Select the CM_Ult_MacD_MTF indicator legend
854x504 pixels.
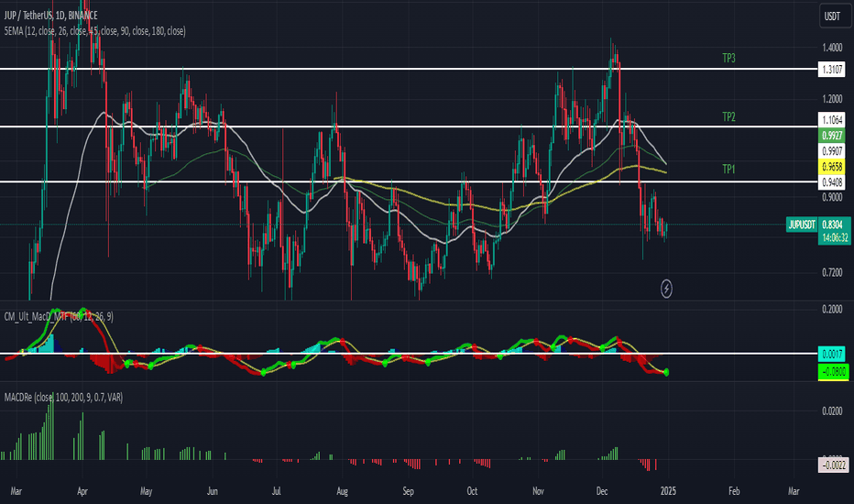(59, 316)
